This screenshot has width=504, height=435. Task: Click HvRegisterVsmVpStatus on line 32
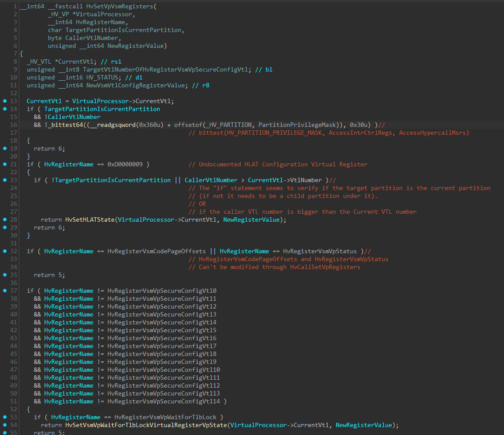[x=320, y=251]
